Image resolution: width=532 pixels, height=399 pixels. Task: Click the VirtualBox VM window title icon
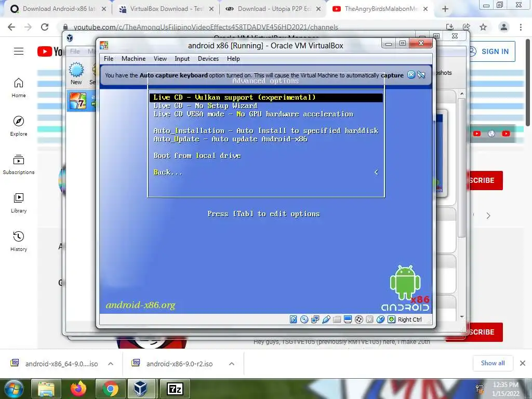pos(104,45)
